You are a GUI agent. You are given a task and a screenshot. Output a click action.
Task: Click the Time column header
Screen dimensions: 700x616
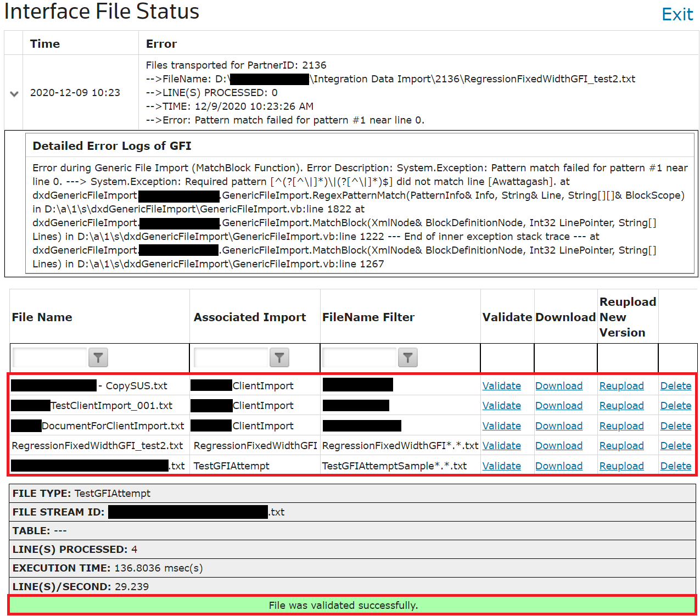pyautogui.click(x=45, y=44)
